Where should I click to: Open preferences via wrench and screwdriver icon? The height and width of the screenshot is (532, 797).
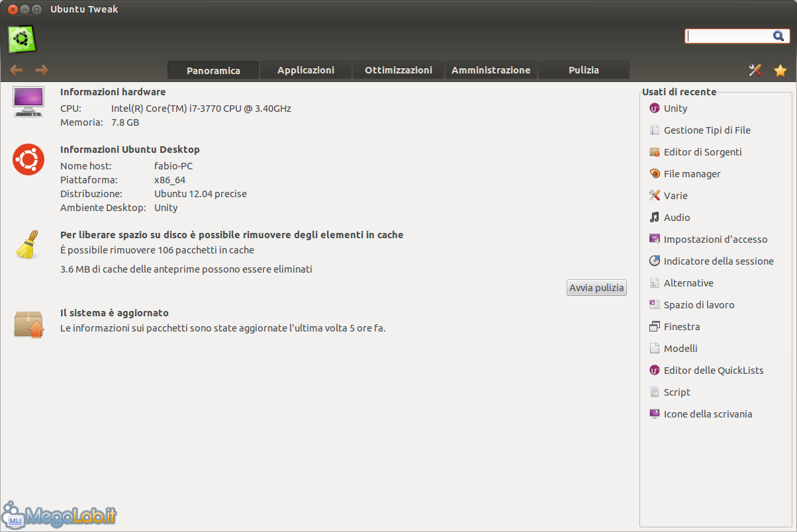tap(755, 70)
